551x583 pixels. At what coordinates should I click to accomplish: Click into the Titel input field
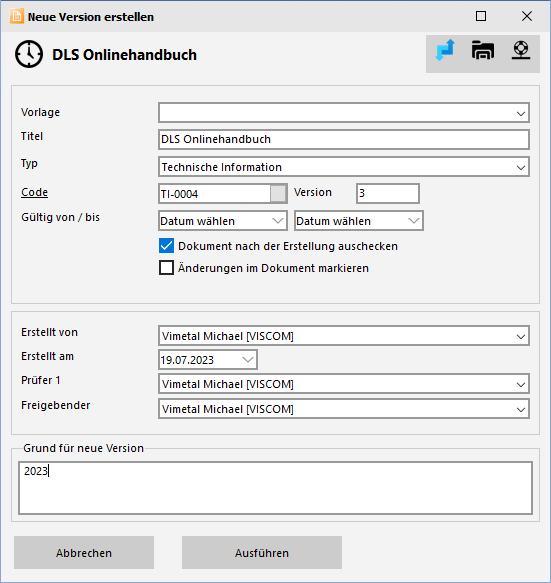(x=344, y=139)
